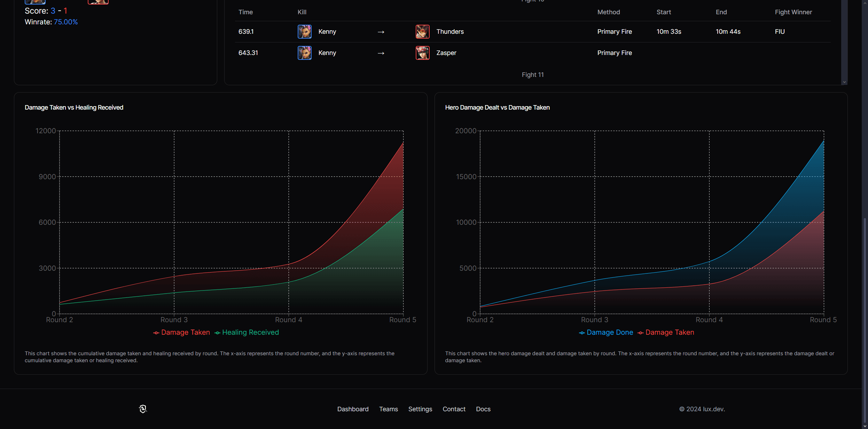This screenshot has width=868, height=429.
Task: Click the Fight Winner column header
Action: [x=793, y=12]
